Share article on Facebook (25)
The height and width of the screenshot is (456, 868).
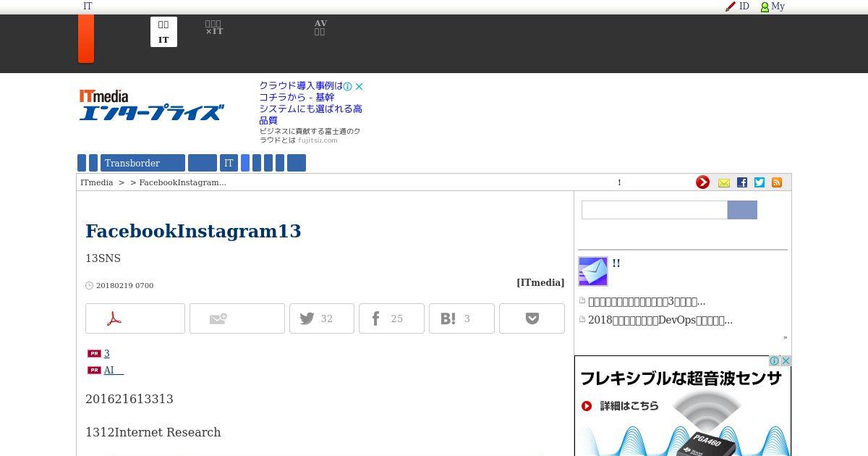click(391, 318)
